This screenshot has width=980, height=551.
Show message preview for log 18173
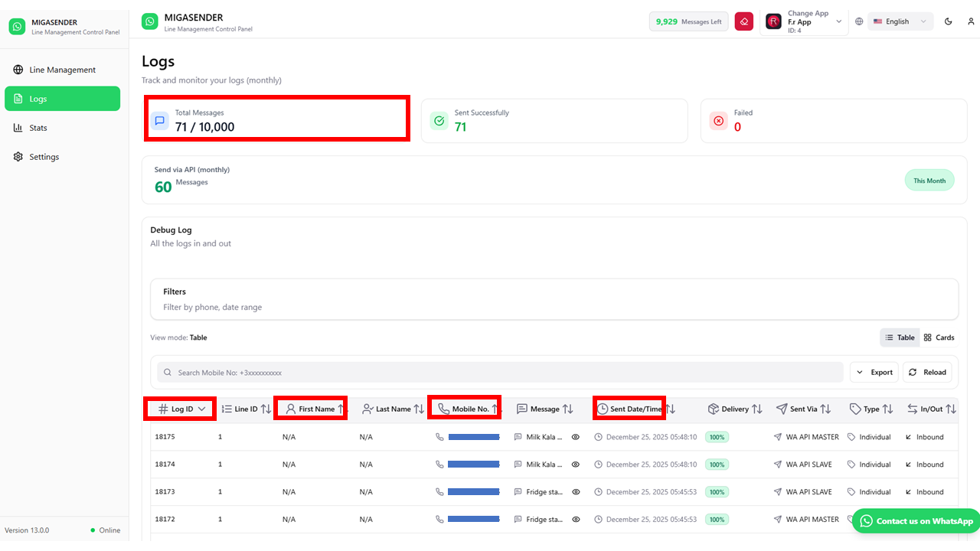[576, 492]
